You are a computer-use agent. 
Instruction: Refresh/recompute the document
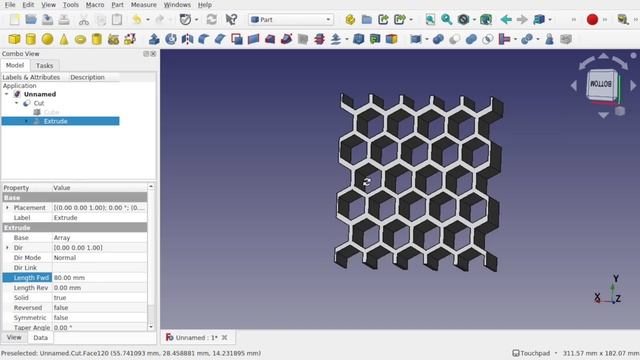tap(211, 20)
